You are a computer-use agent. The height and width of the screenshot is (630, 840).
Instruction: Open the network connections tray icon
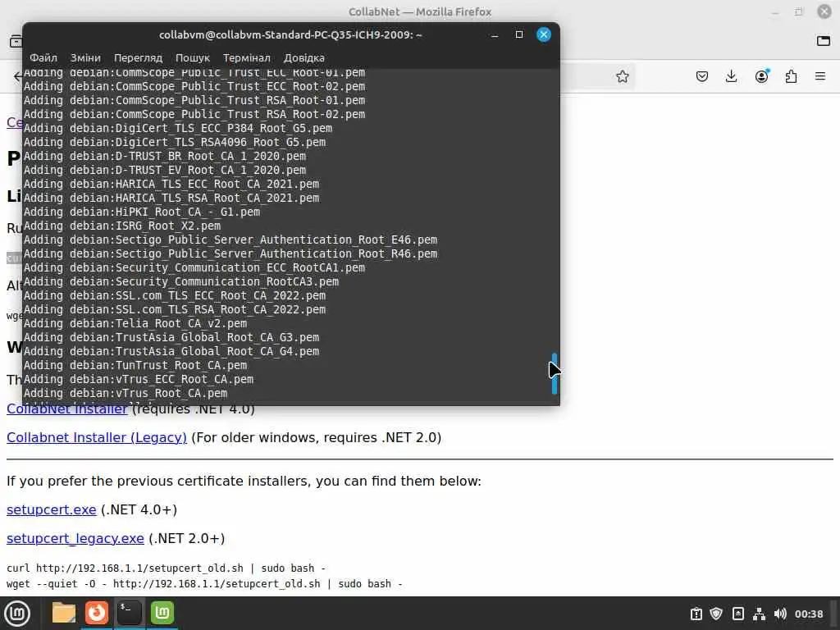pos(759,614)
